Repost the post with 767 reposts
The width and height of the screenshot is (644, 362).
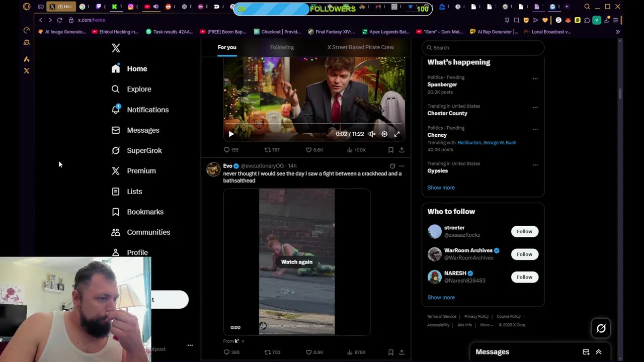(272, 150)
